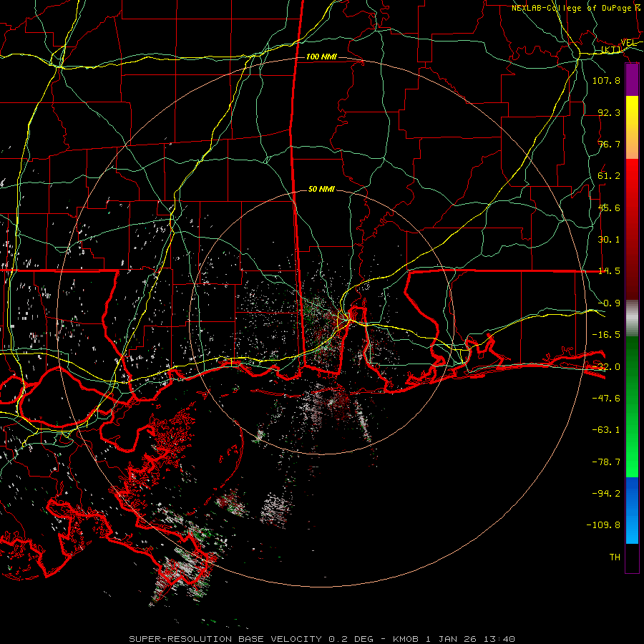Click the 13:40 timestamp in the caption
This screenshot has width=644, height=644.
tap(499, 639)
